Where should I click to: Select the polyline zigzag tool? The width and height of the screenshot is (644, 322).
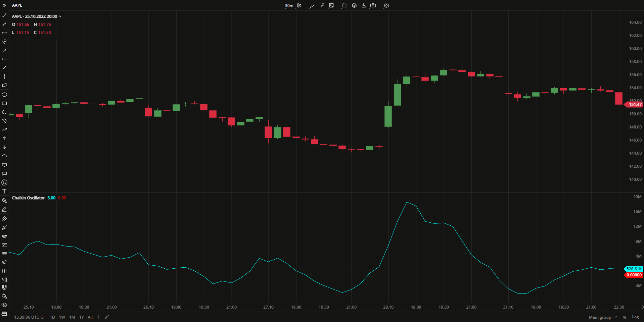point(4,129)
